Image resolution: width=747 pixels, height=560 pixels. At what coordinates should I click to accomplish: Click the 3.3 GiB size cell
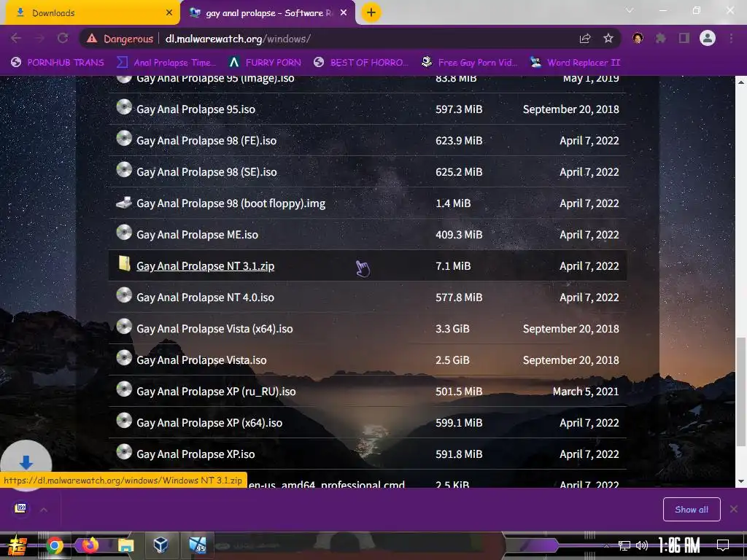(x=452, y=329)
